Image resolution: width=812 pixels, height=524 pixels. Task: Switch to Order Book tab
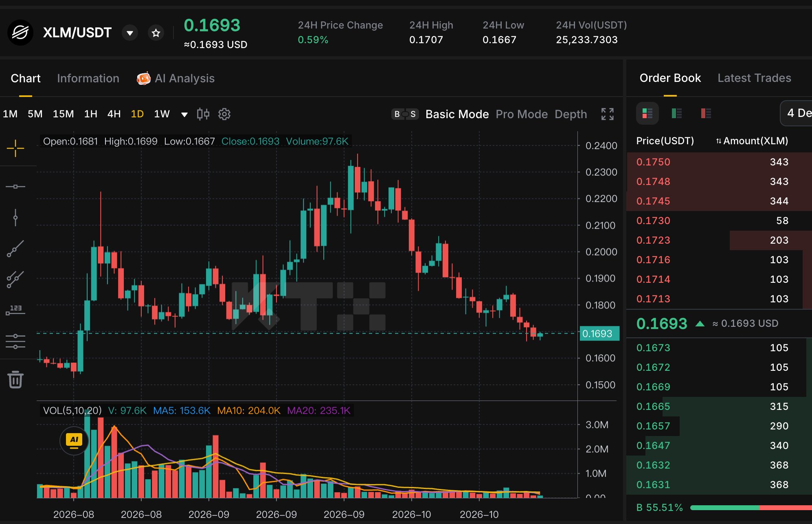pyautogui.click(x=670, y=78)
